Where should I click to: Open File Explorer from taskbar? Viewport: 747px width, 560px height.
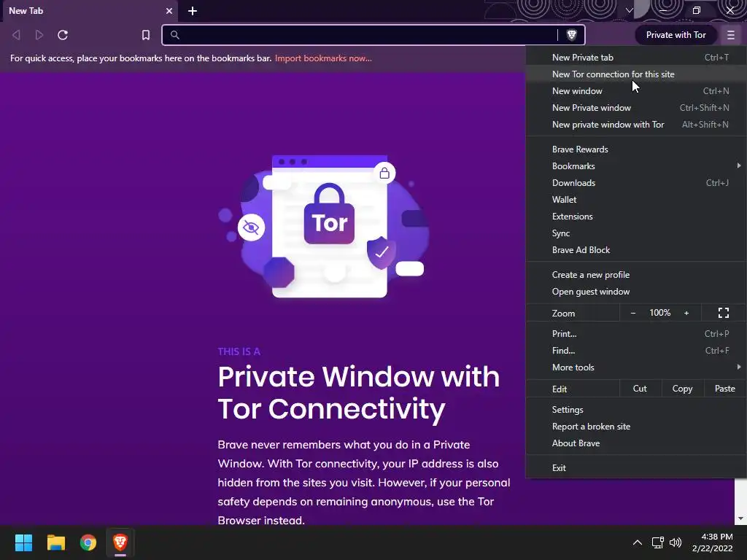(55, 542)
